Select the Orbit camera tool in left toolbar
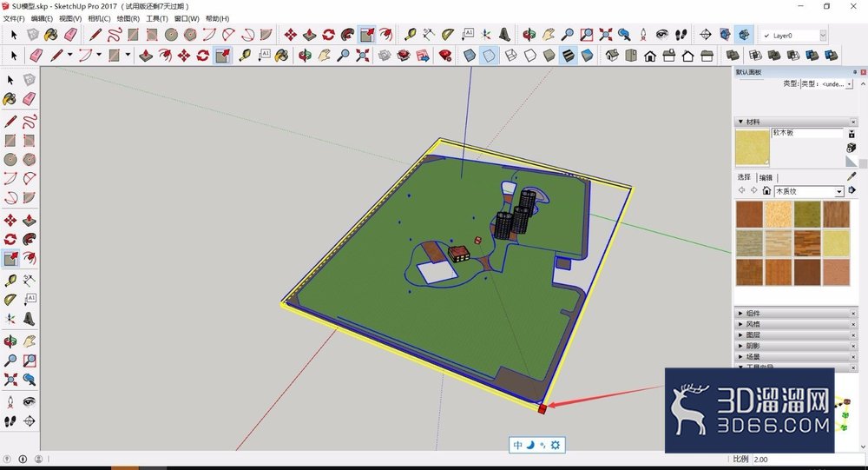Viewport: 868px width, 470px height. point(10,341)
